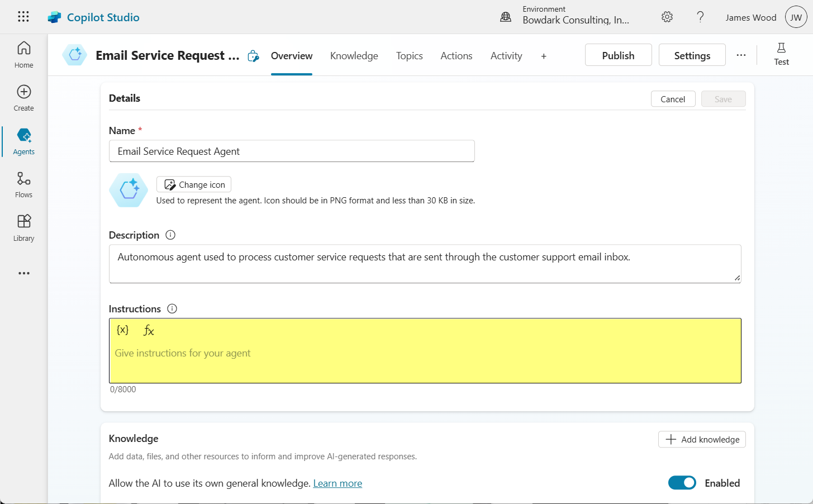Click the 0/8000 character counter
This screenshot has width=813, height=504.
pyautogui.click(x=123, y=389)
